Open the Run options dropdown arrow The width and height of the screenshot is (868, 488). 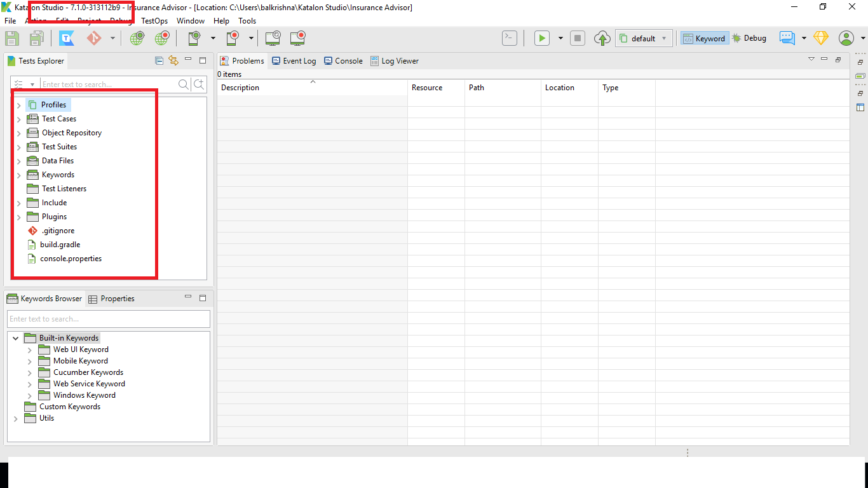coord(560,38)
